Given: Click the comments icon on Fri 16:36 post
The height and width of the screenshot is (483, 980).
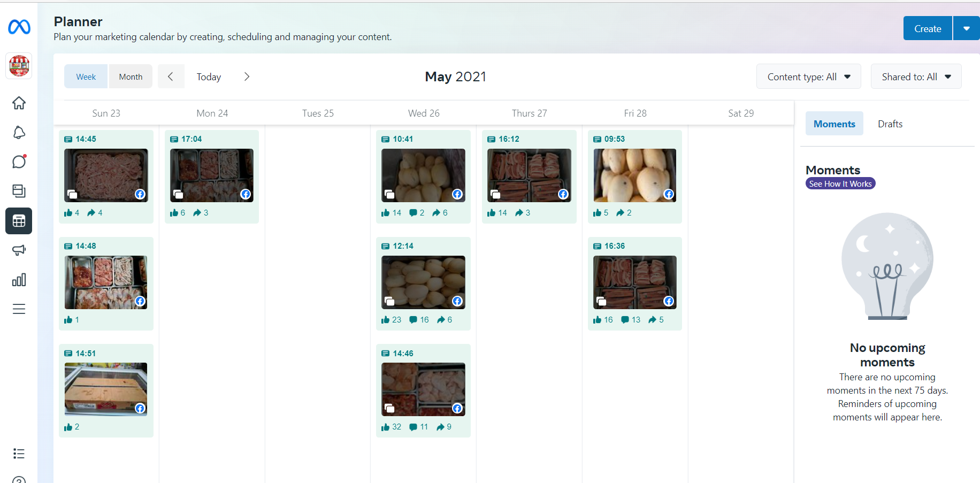Looking at the screenshot, I should 625,320.
